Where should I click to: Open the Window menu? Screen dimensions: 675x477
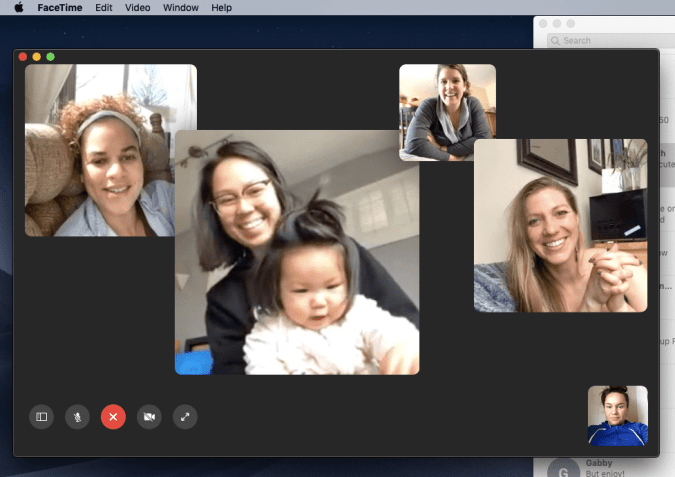(180, 7)
